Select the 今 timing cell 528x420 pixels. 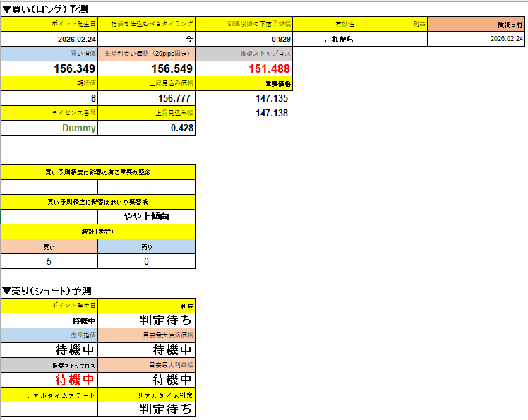pos(147,39)
